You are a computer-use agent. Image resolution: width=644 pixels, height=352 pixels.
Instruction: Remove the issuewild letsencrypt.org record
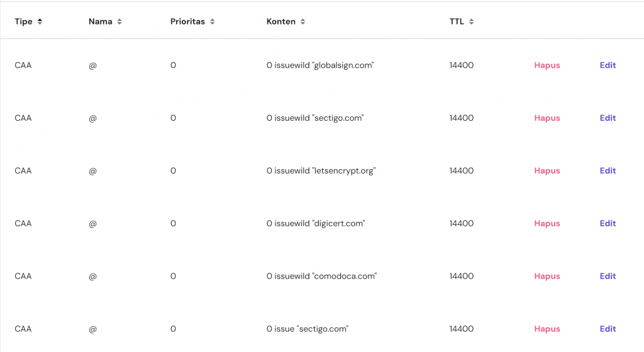pos(547,171)
